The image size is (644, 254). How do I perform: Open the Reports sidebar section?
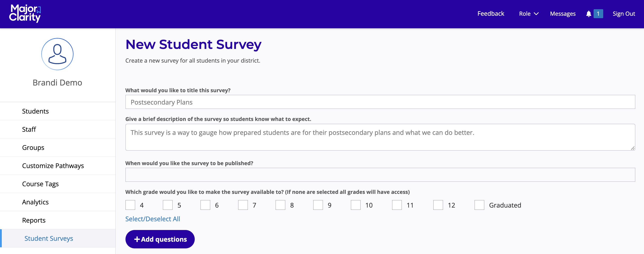point(34,220)
